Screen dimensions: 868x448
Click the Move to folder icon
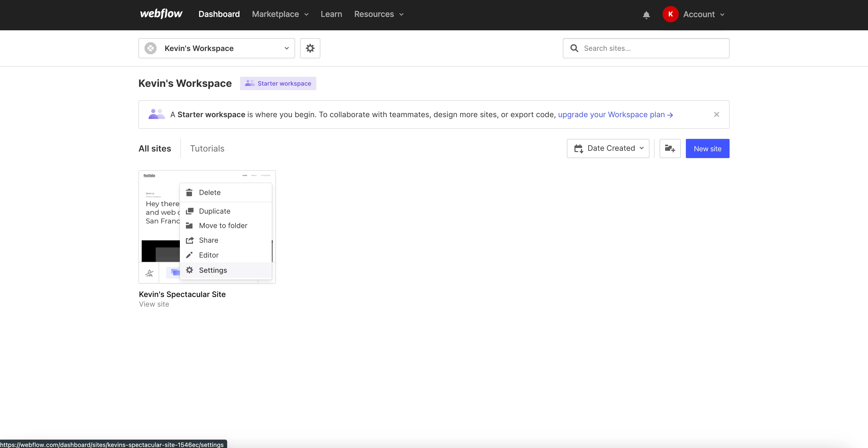click(x=190, y=225)
